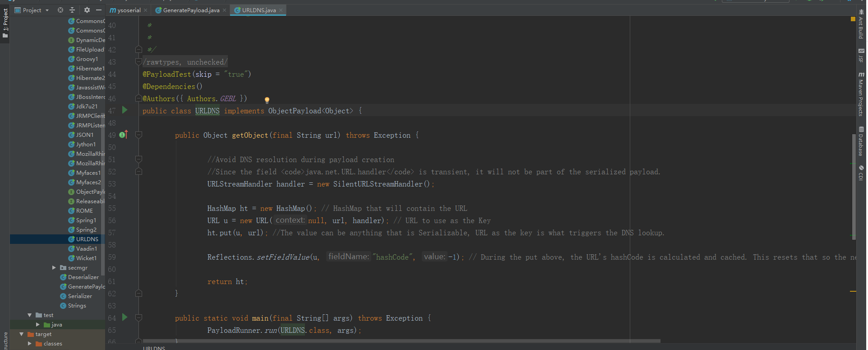The height and width of the screenshot is (350, 868).
Task: Select Deserializer in project tree
Action: click(x=83, y=277)
